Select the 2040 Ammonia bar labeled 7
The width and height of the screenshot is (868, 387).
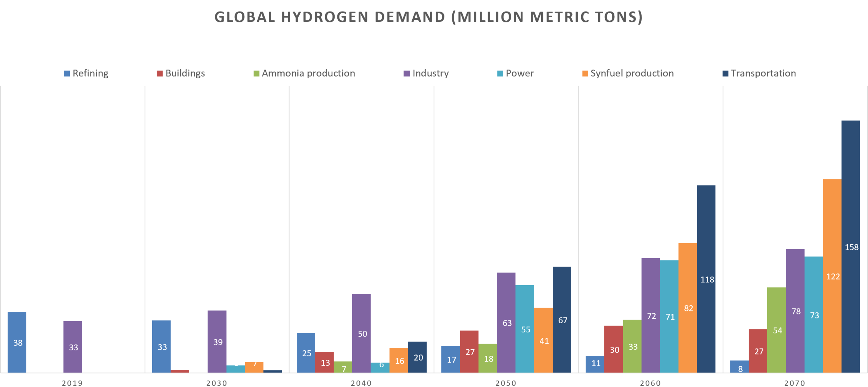click(343, 367)
